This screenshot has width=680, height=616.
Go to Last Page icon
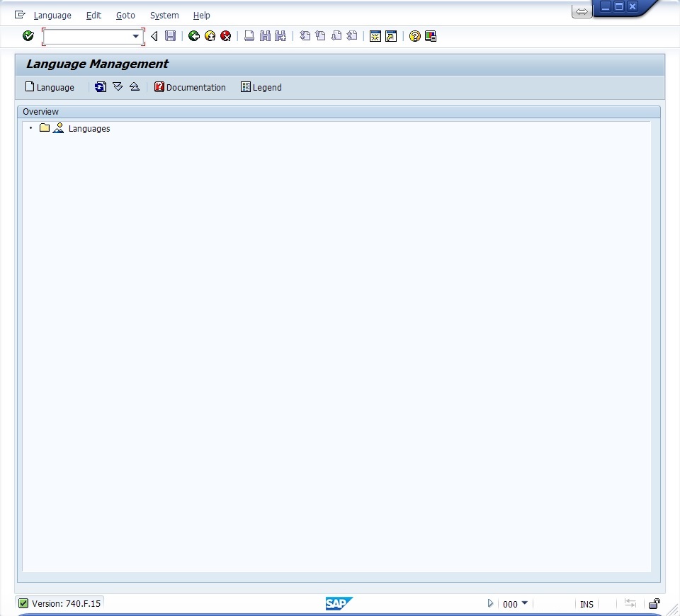[352, 36]
